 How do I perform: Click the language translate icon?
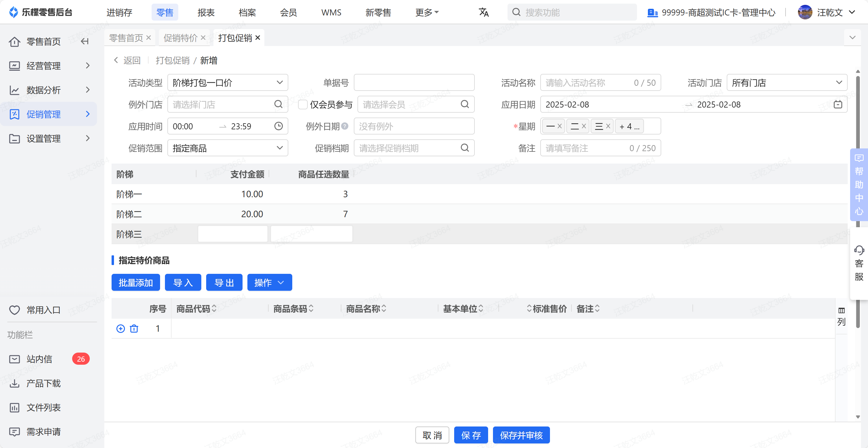pyautogui.click(x=484, y=12)
